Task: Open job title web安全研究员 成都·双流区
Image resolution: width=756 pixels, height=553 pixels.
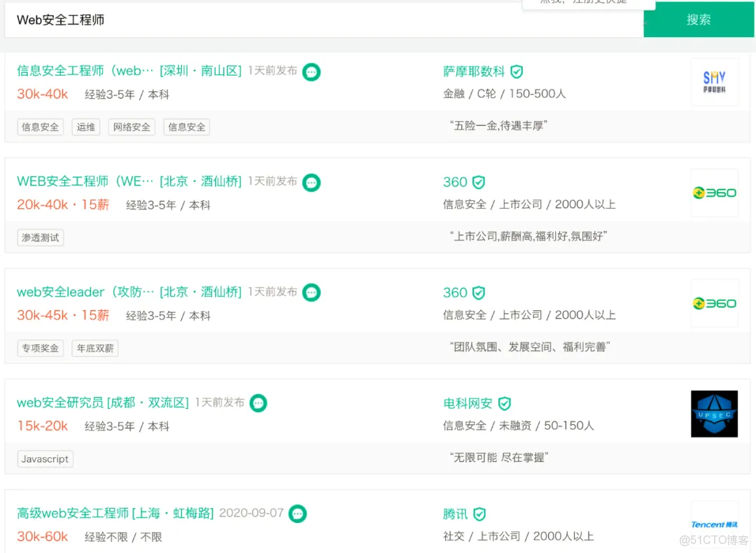Action: 103,402
